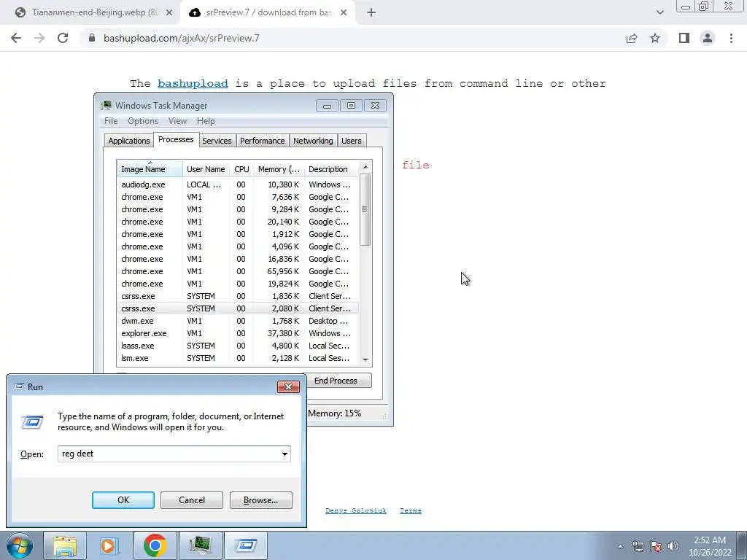
Task: Show hidden tray icons arrow
Action: click(620, 546)
